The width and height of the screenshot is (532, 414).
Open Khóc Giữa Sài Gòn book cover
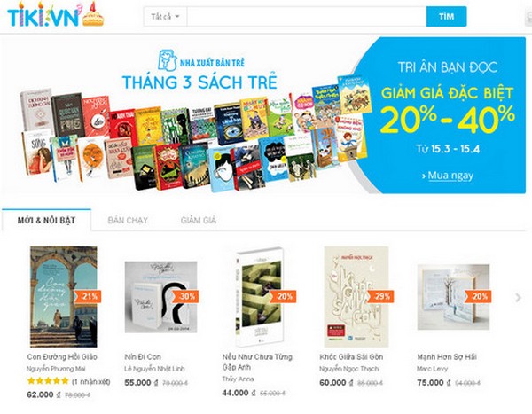[356, 297]
